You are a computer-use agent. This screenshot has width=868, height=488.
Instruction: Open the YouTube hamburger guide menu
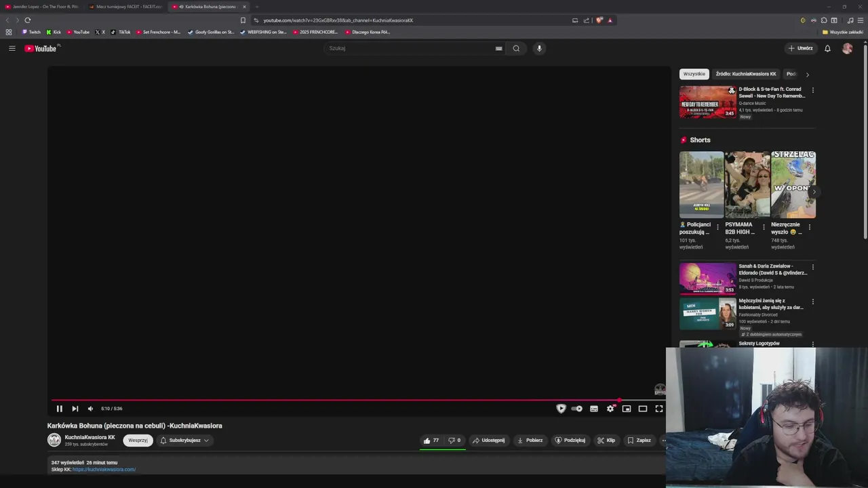pos(12,48)
